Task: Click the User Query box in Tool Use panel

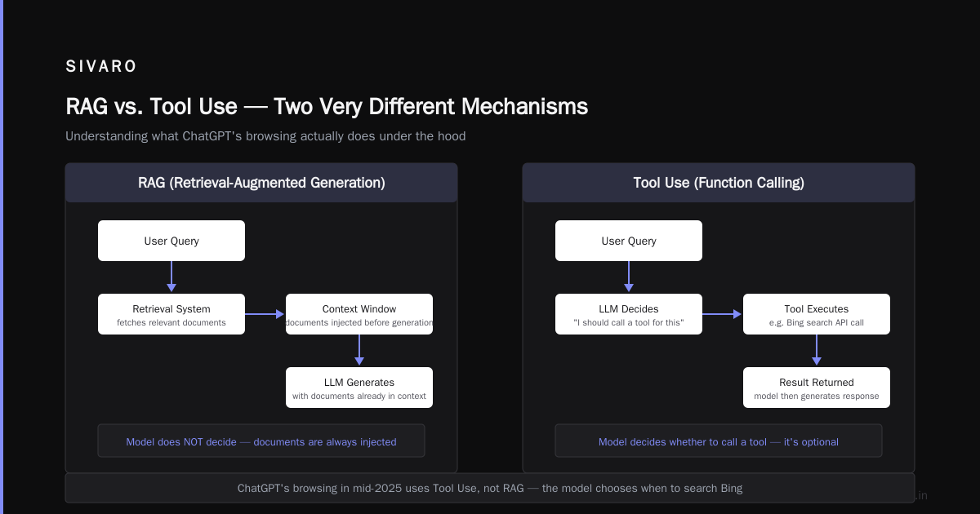Action: (629, 241)
